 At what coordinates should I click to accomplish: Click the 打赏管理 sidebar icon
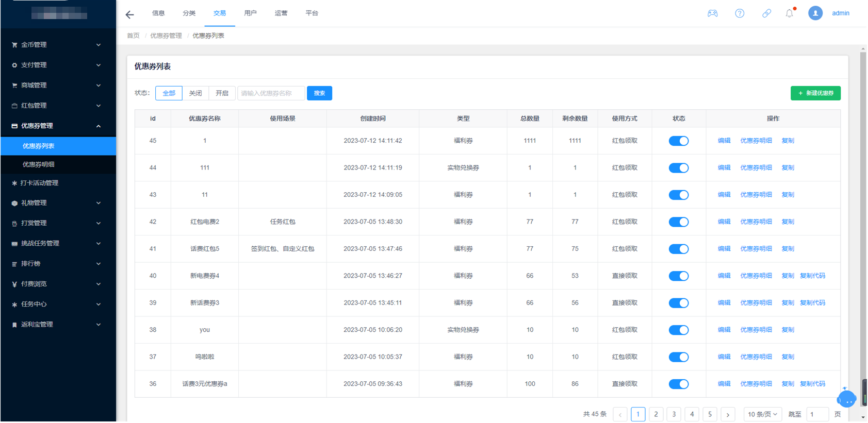pos(14,223)
